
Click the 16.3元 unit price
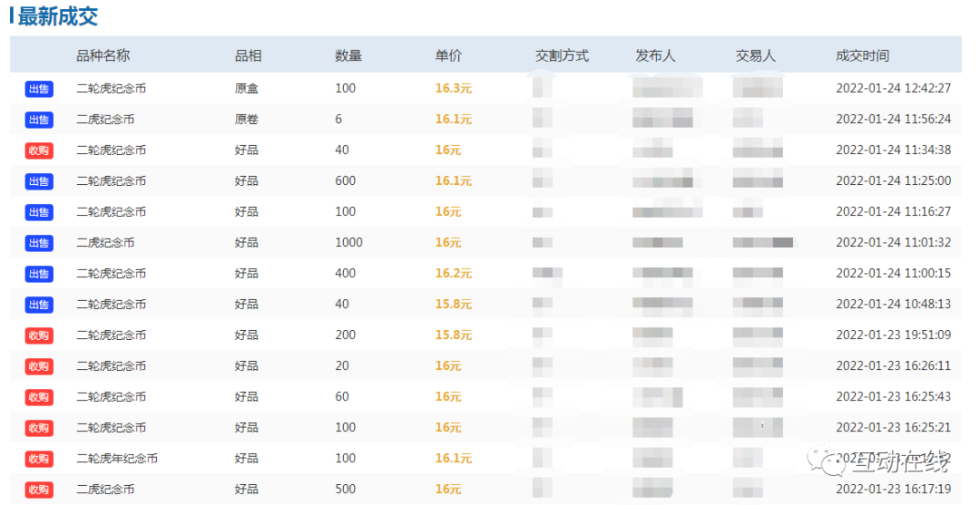[453, 89]
